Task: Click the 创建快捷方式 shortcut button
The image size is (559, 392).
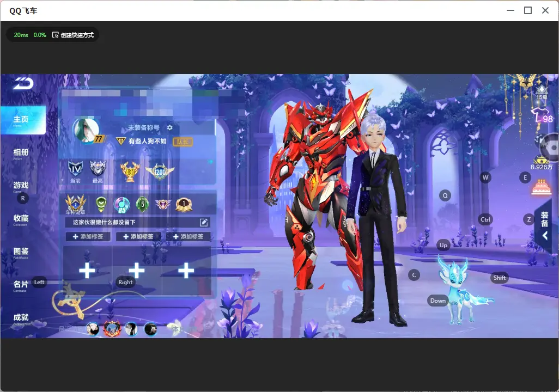Action: [73, 35]
